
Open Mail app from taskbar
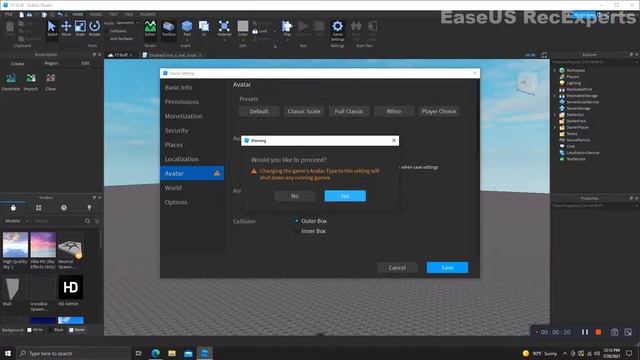(188, 353)
